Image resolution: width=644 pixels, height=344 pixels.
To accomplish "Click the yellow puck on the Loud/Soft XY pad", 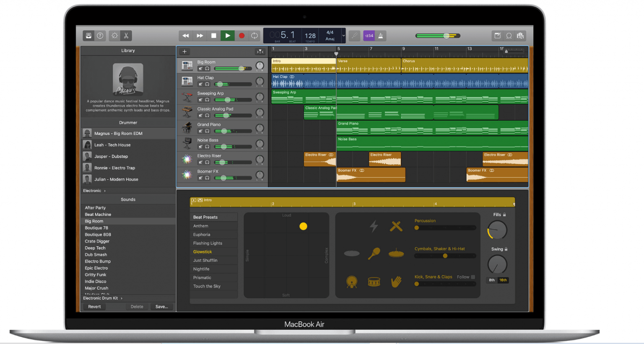I will [303, 226].
